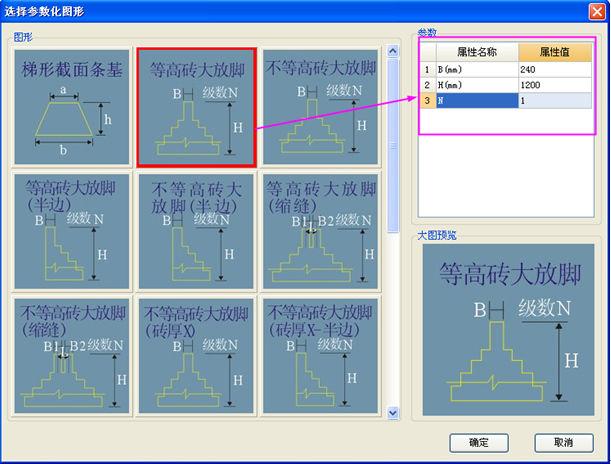
Task: Select the B(mm) property name row
Action: coord(477,70)
